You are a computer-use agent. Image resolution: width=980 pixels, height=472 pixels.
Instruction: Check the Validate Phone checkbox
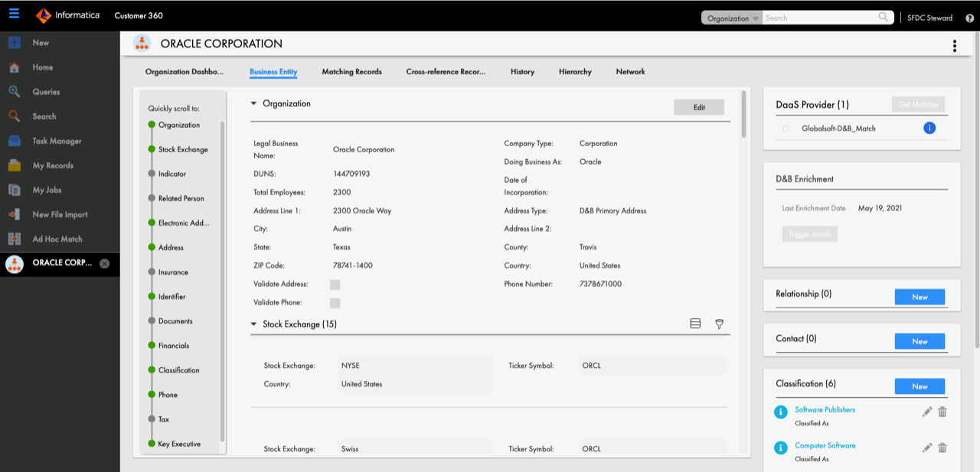click(335, 303)
